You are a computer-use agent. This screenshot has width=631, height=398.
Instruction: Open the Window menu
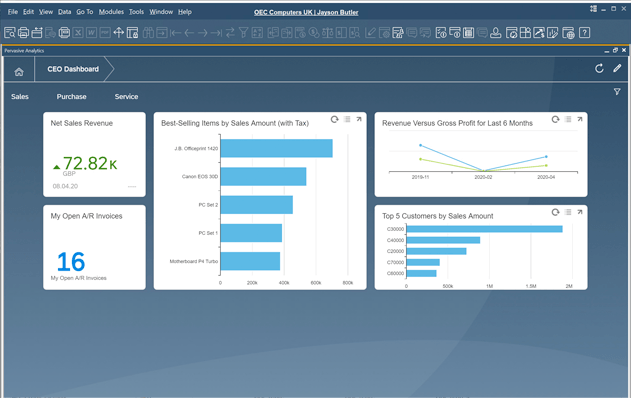pyautogui.click(x=161, y=12)
